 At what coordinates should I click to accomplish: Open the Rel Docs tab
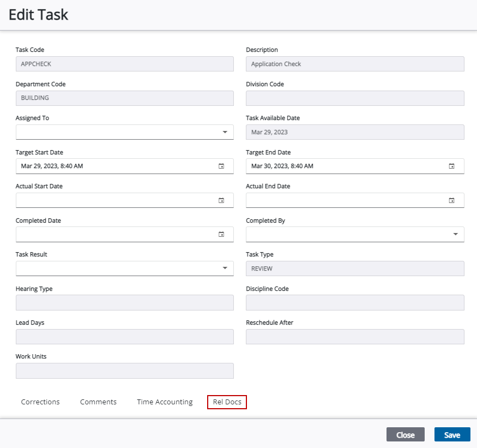pyautogui.click(x=227, y=402)
